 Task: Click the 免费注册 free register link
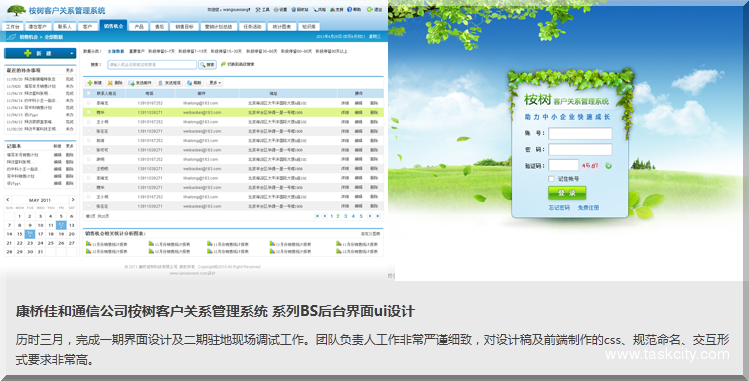click(588, 208)
